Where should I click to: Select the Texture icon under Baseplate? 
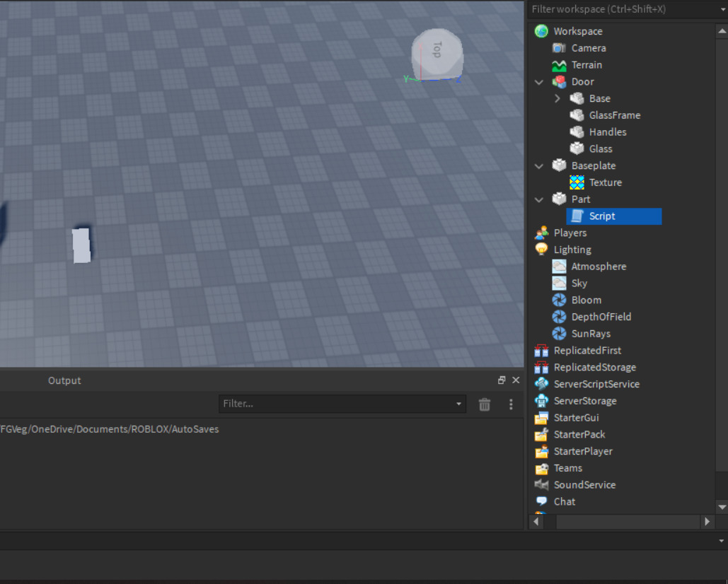(577, 182)
